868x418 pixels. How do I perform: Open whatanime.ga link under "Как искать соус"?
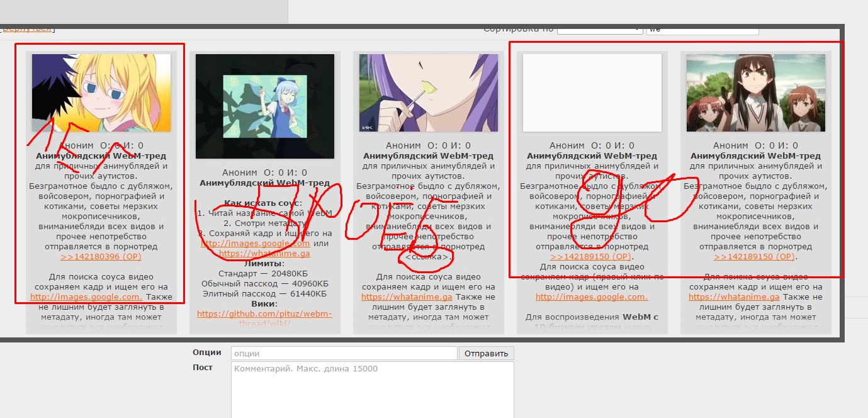pos(265,254)
